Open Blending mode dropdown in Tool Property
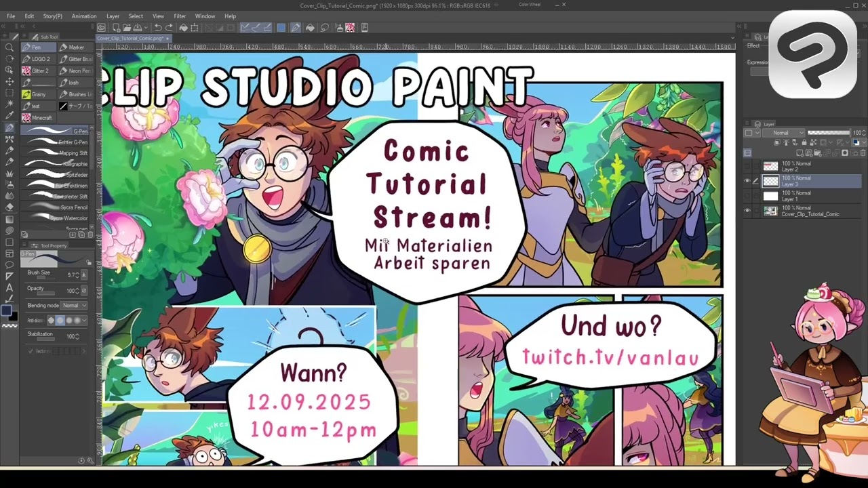Screen dimensions: 868x488 click(x=74, y=306)
